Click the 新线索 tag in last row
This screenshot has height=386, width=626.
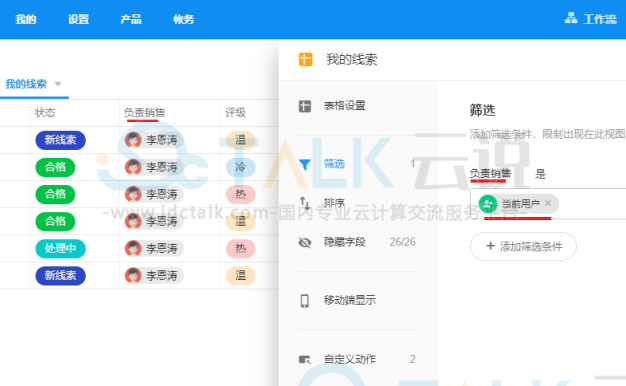pyautogui.click(x=60, y=276)
